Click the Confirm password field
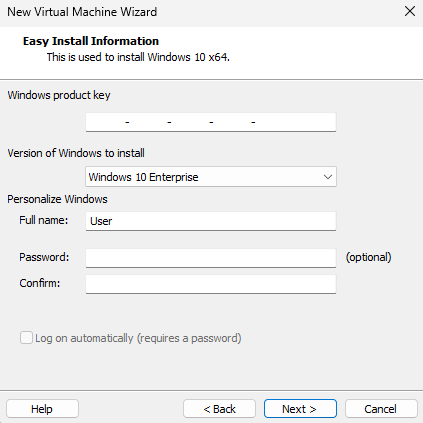 point(211,284)
